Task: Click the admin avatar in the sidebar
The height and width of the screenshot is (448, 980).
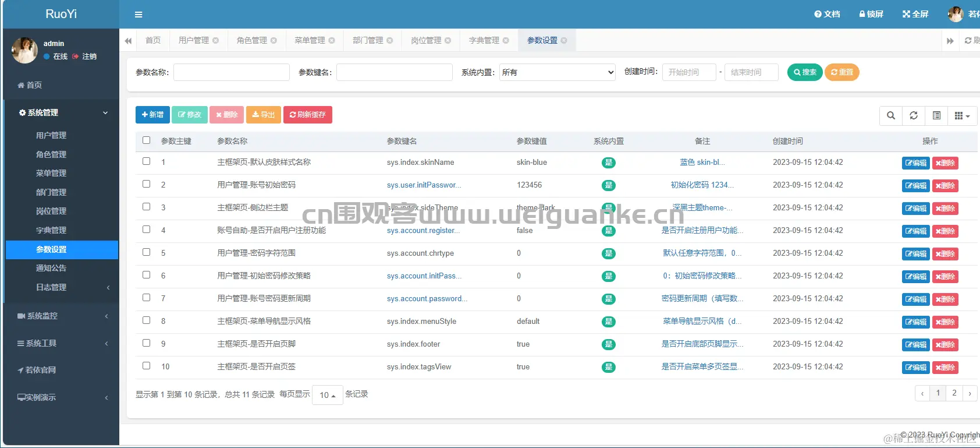Action: tap(24, 51)
